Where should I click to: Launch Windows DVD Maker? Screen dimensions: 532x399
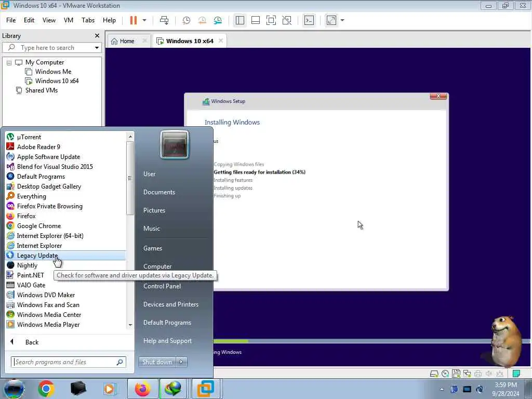[65, 295]
